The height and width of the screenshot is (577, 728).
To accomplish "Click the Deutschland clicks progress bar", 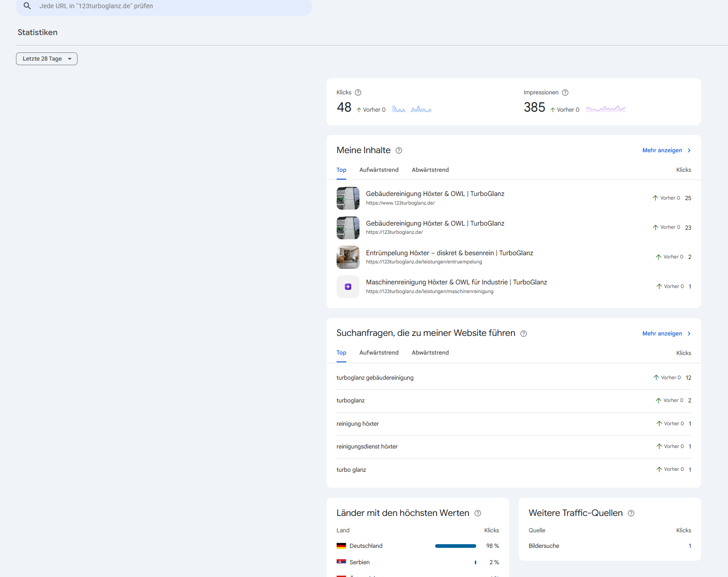I will click(x=456, y=546).
